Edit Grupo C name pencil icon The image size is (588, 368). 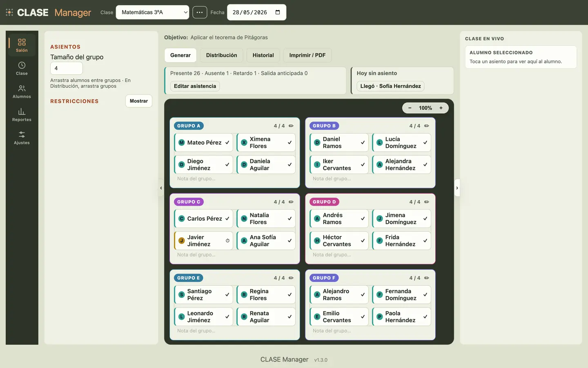click(x=291, y=202)
